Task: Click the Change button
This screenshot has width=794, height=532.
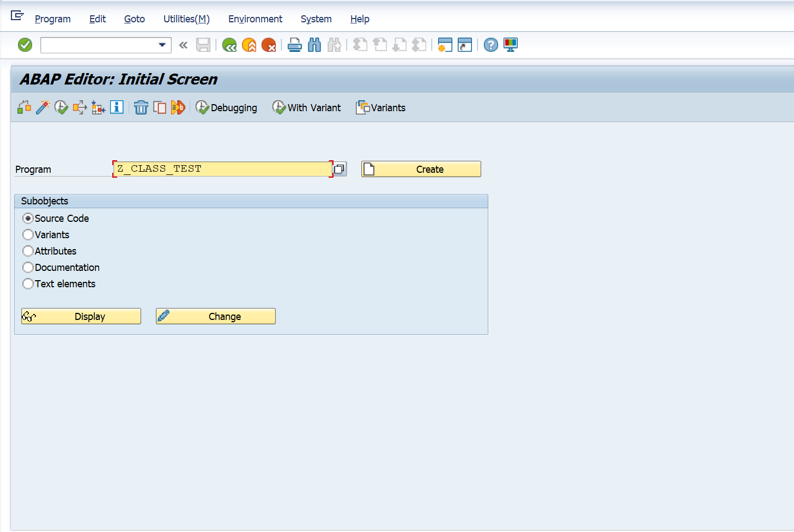Action: coord(216,316)
